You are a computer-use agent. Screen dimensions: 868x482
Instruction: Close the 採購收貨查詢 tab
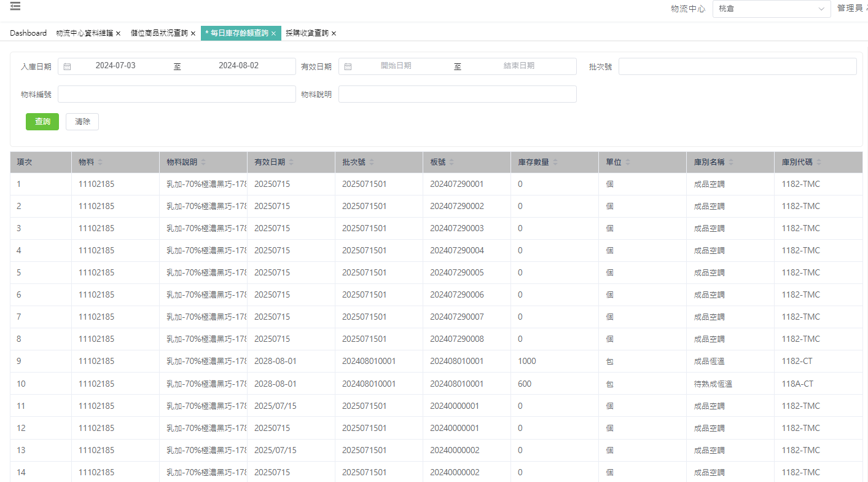tap(334, 33)
